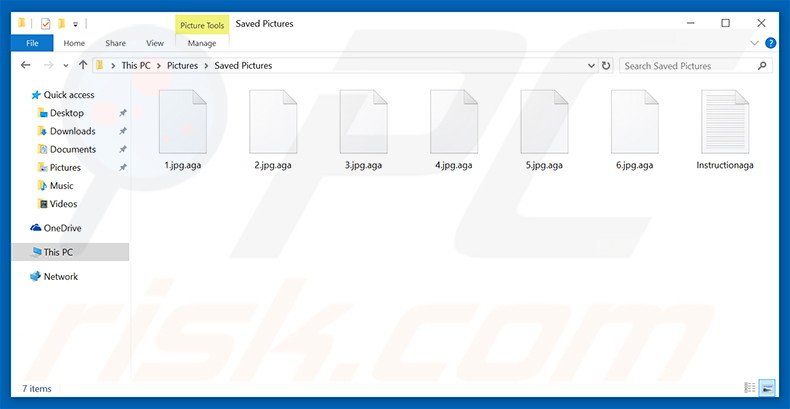Switch to the Home ribbon tab
The height and width of the screenshot is (409, 790).
tap(74, 43)
